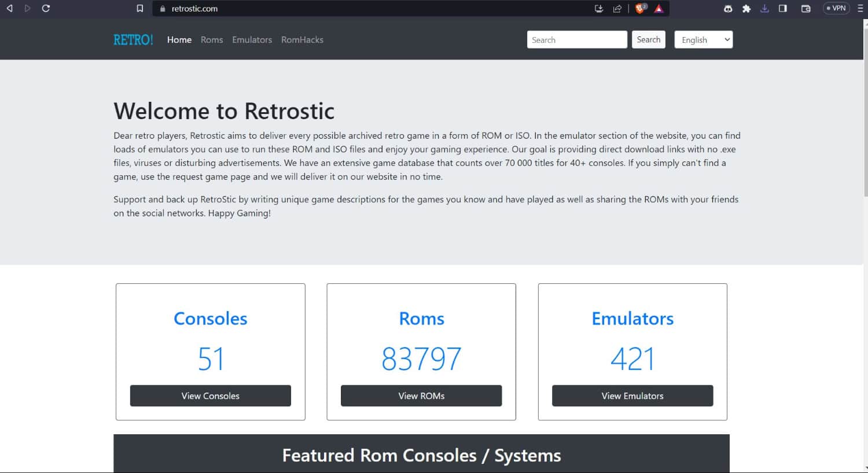Click the Featured Rom Consoles / Systems heading

[421, 455]
